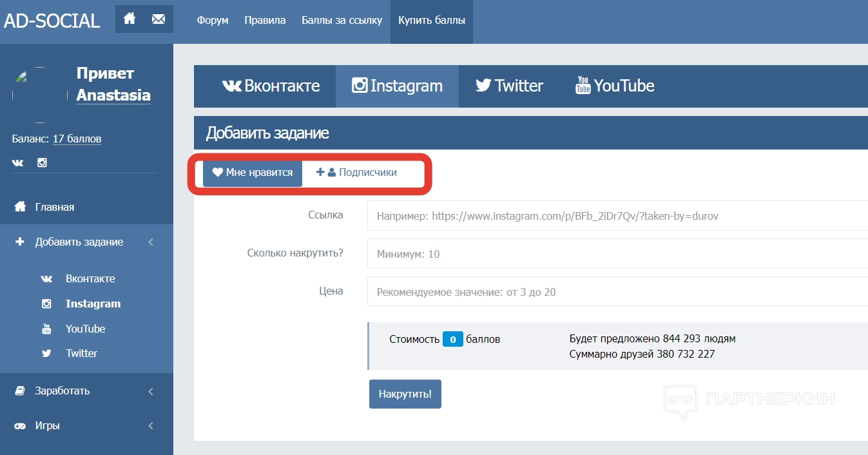The height and width of the screenshot is (455, 868).
Task: Click the VK icon under balance
Action: 18,163
